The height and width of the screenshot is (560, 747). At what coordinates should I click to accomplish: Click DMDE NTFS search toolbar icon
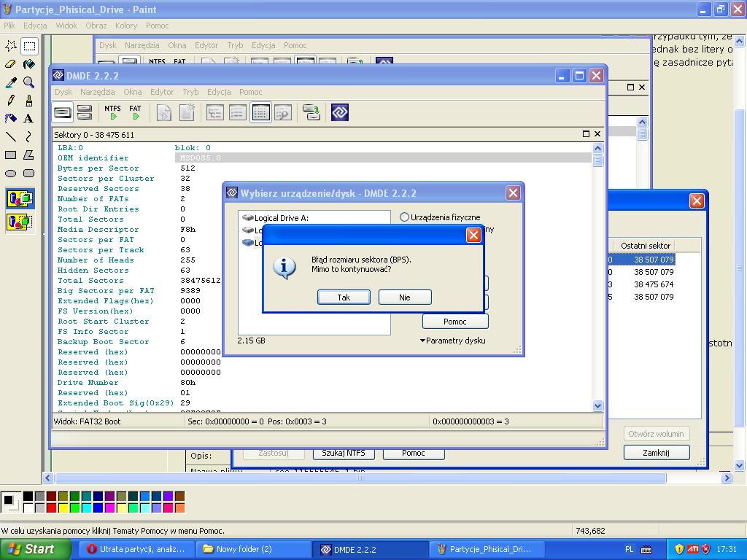(113, 112)
